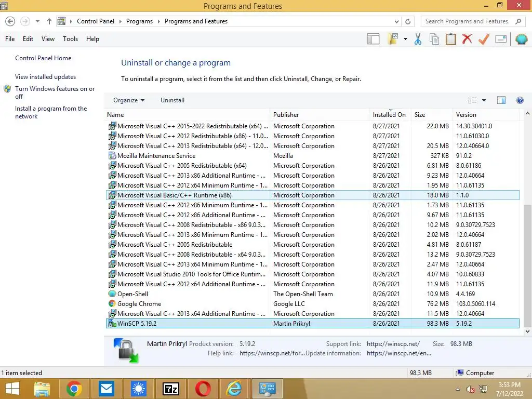Click the Back navigation arrow
Image resolution: width=532 pixels, height=399 pixels.
click(x=10, y=21)
